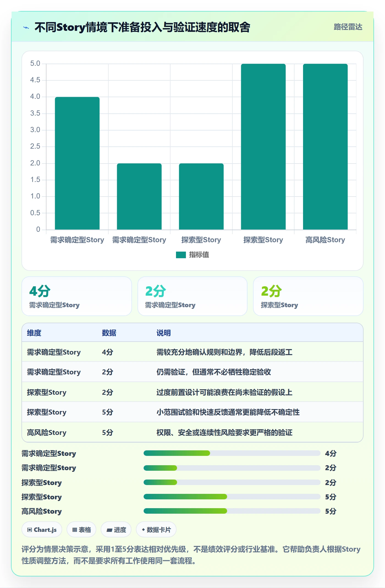This screenshot has height=588, width=385.
Task: Open the 2分 需求确定型Story data card
Action: 193,296
